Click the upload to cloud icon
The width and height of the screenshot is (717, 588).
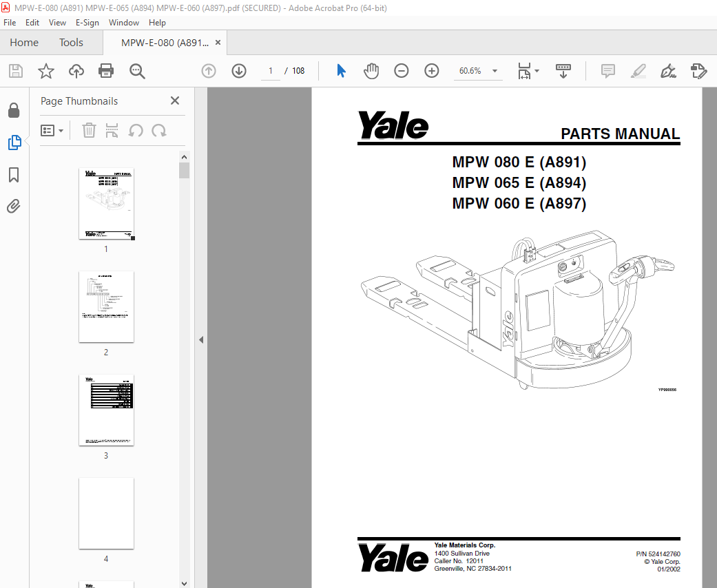tap(76, 71)
